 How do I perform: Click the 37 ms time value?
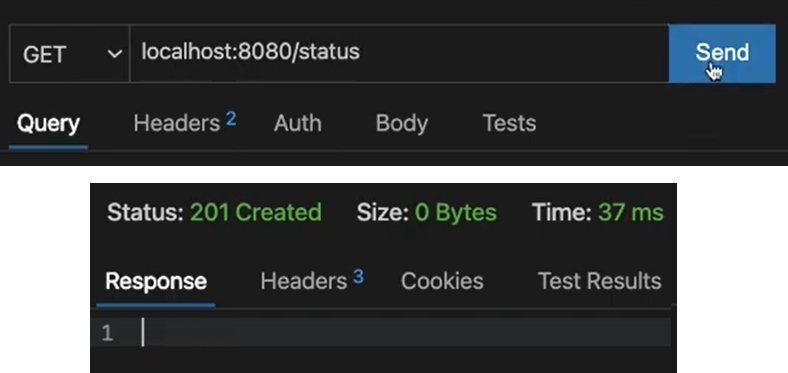point(630,213)
